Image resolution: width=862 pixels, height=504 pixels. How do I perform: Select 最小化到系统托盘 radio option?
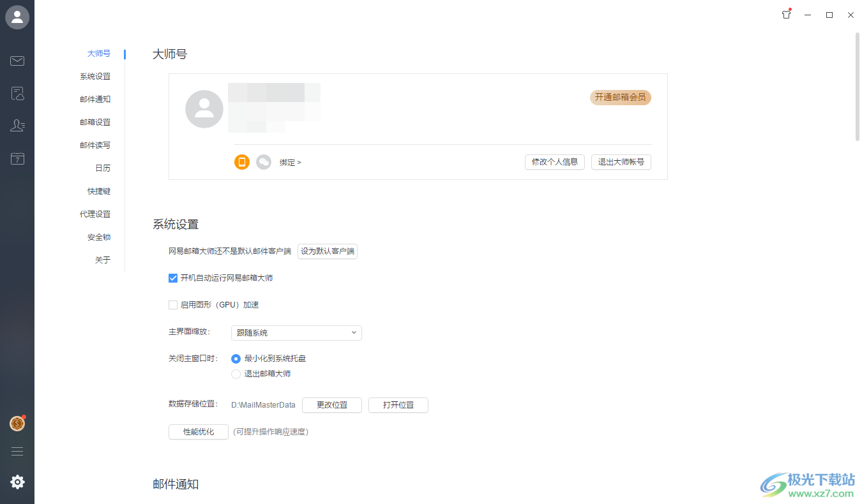tap(236, 359)
